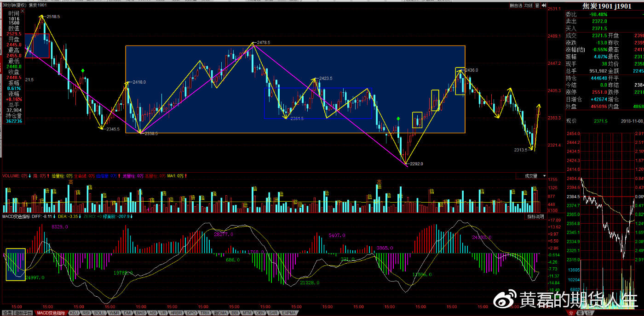Click the 指标平台 button
Viewport: 644px width, 316px height.
click(x=23, y=313)
